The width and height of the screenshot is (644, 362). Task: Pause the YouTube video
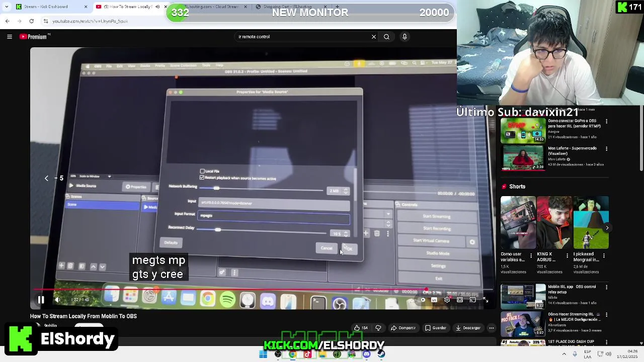pyautogui.click(x=41, y=300)
